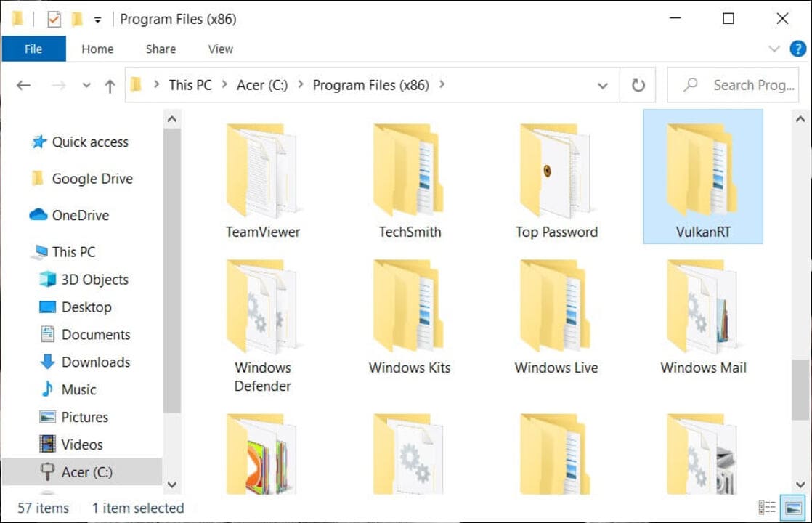Open 3D Objects in navigation pane
Viewport: 812px width, 523px height.
pos(84,280)
